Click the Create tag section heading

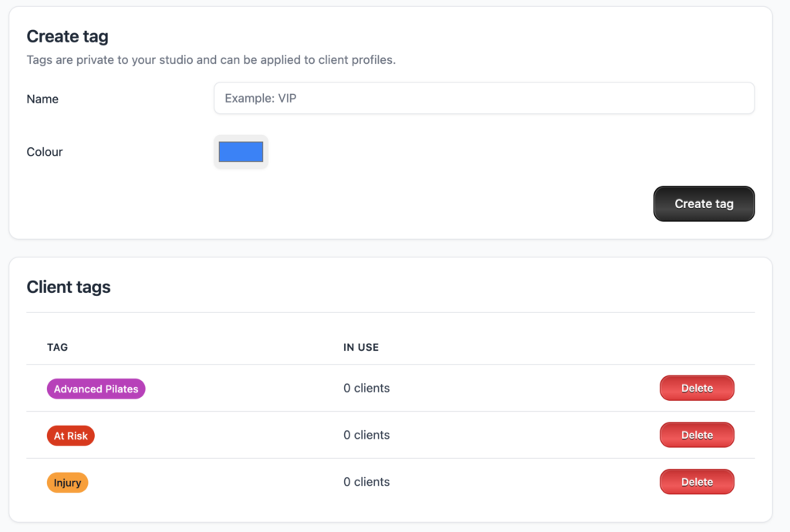68,36
